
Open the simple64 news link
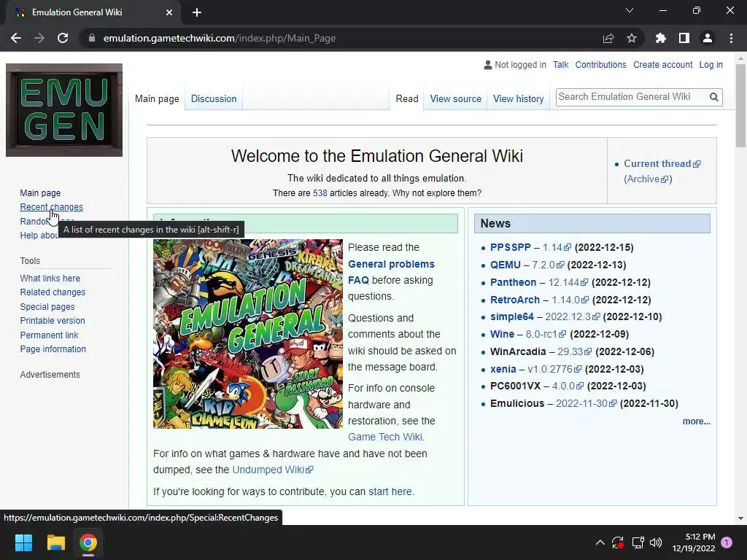511,317
